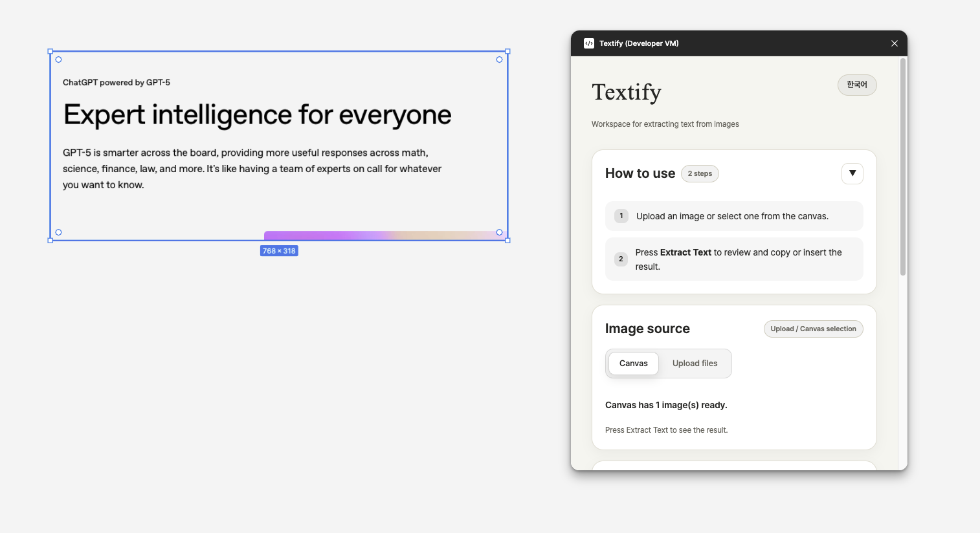Collapse the How to use section

pyautogui.click(x=852, y=173)
